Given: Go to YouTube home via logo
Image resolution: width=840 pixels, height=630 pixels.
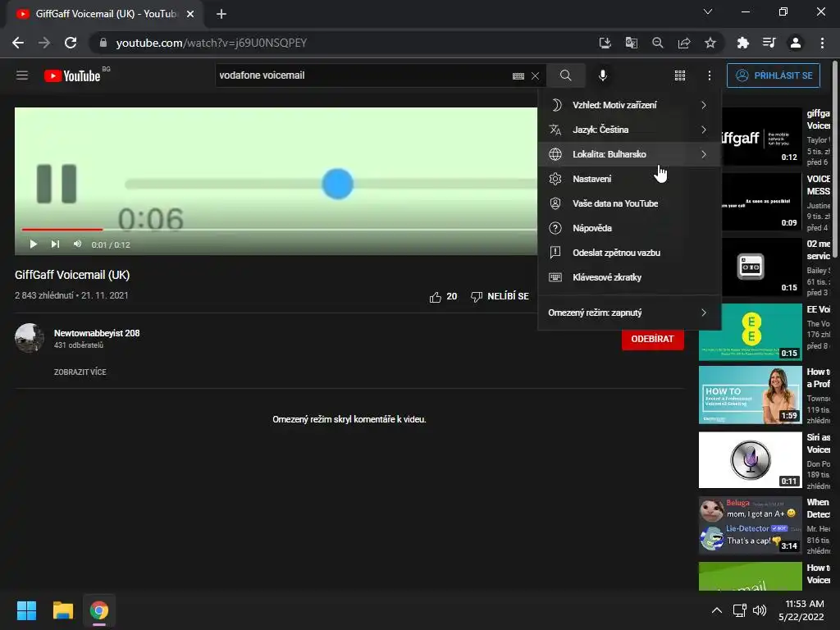Looking at the screenshot, I should pyautogui.click(x=72, y=75).
